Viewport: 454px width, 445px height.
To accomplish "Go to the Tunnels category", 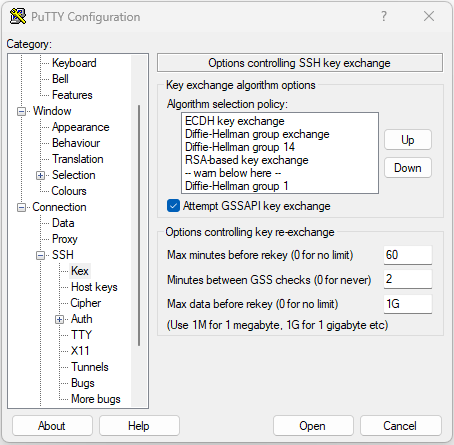I will pyautogui.click(x=90, y=367).
